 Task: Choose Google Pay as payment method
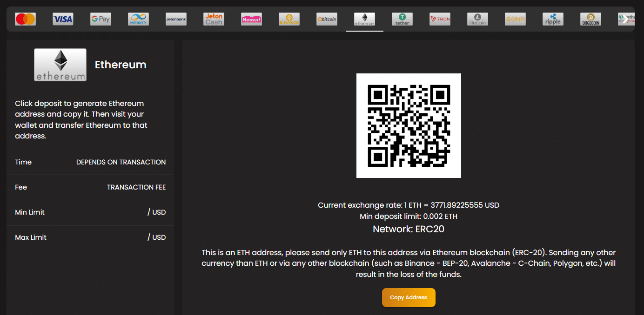101,19
